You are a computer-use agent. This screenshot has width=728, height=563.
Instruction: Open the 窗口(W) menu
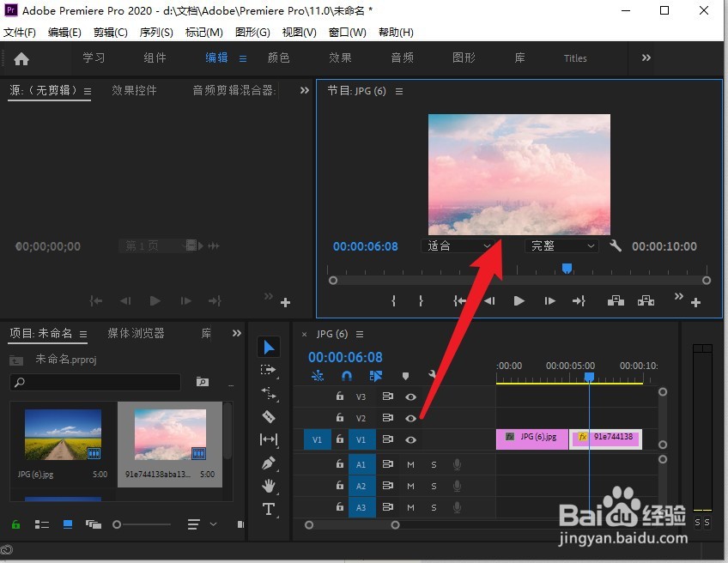tap(348, 32)
